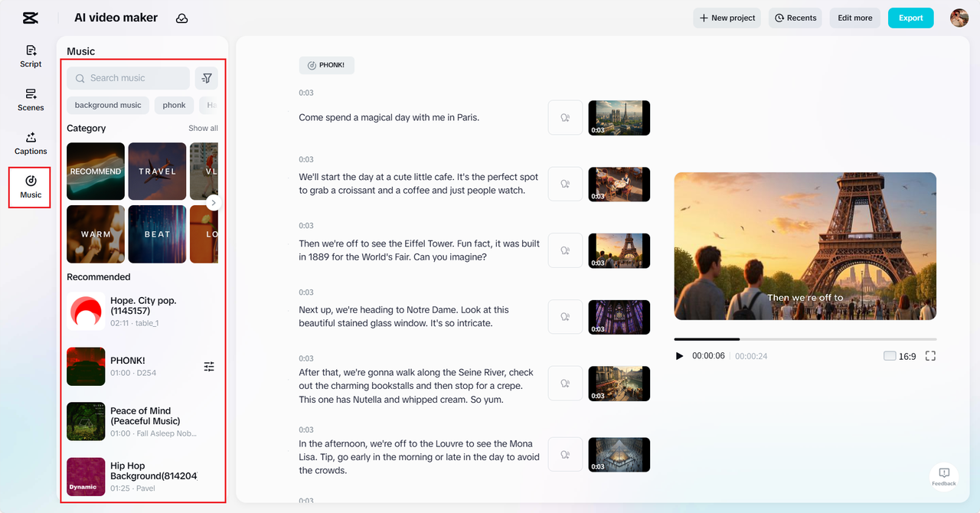Image resolution: width=980 pixels, height=513 pixels.
Task: Open the Script sidebar tab
Action: tap(31, 56)
